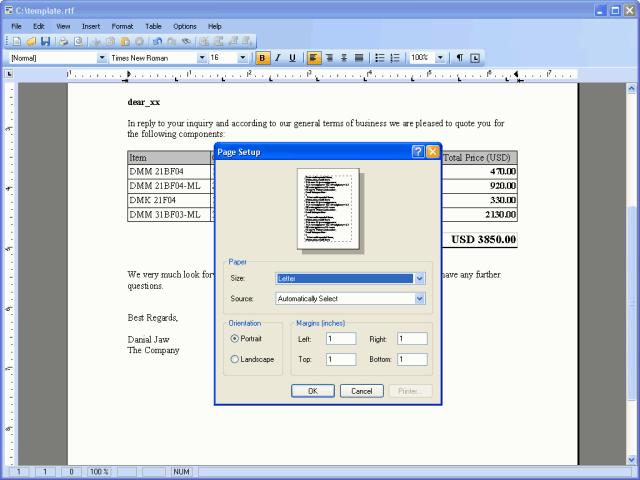Toggle the show paragraph marks button

(460, 58)
